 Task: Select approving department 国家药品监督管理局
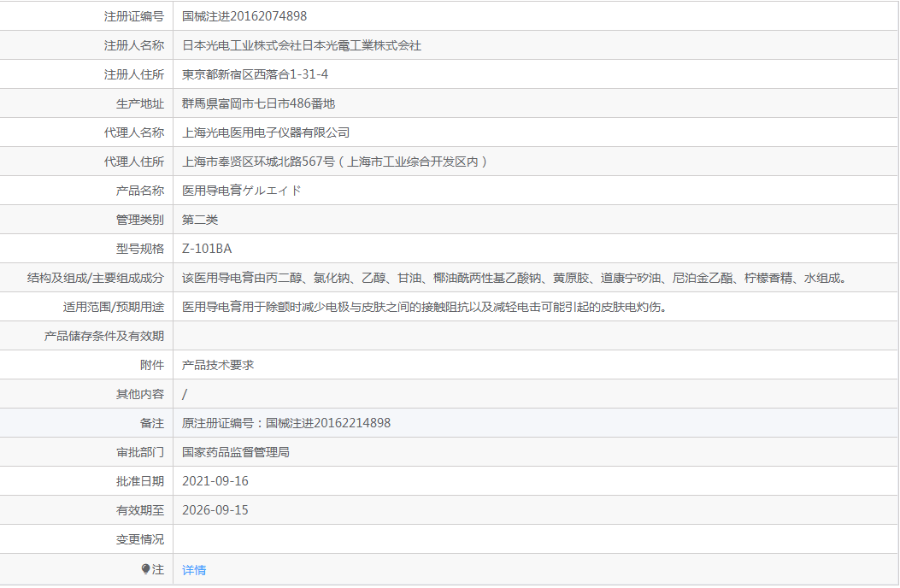pyautogui.click(x=235, y=452)
